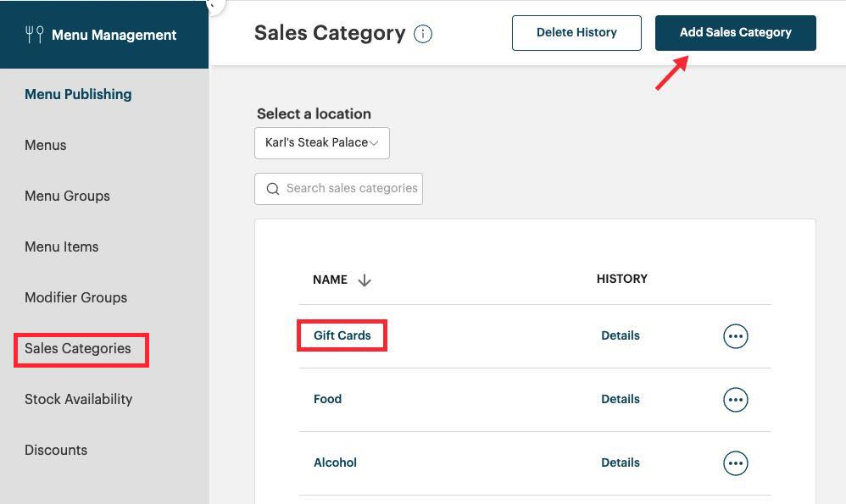The width and height of the screenshot is (846, 504).
Task: Open the ellipsis menu for Food
Action: pos(735,399)
